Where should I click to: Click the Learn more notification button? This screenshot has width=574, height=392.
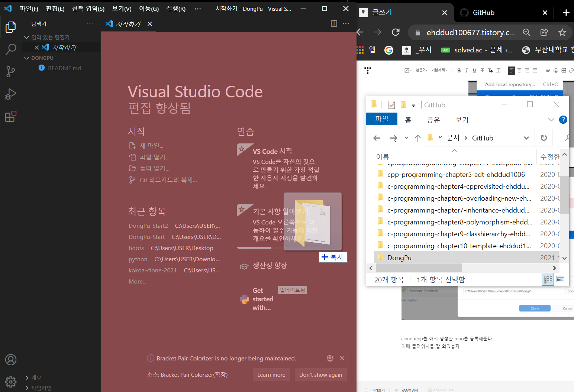(271, 375)
